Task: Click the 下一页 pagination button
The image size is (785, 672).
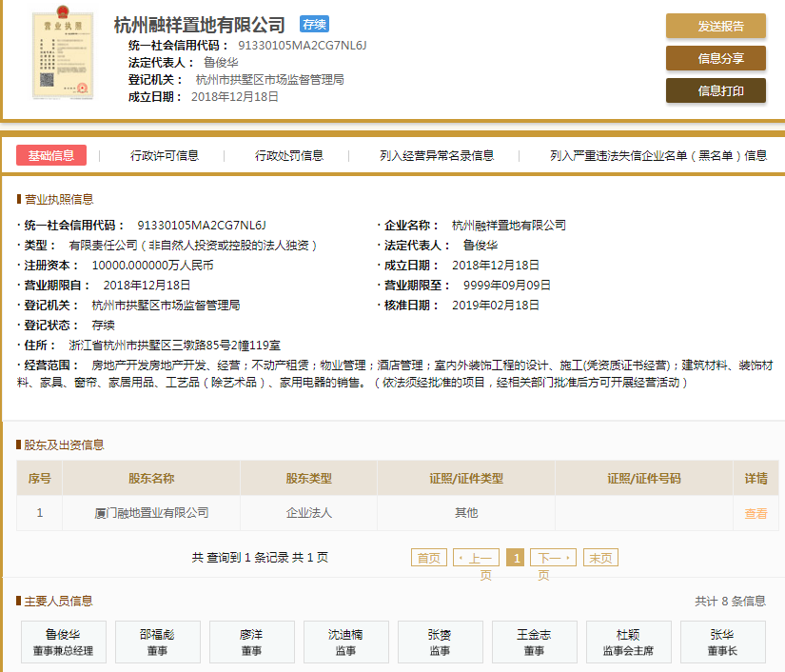Action: tap(553, 558)
